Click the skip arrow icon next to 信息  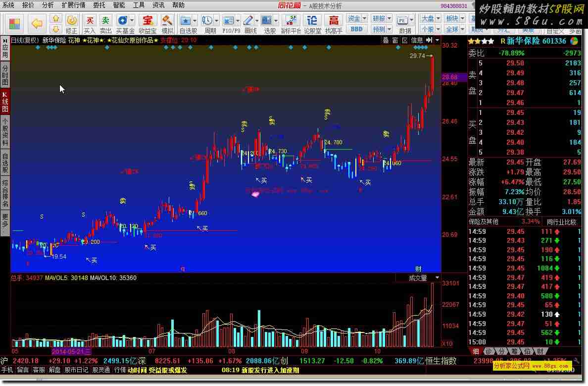(x=430, y=40)
